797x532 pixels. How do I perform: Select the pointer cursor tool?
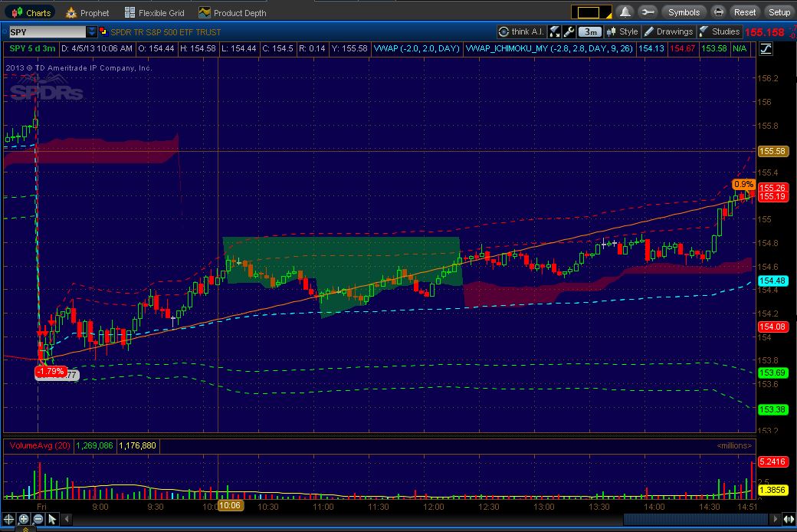(x=52, y=519)
